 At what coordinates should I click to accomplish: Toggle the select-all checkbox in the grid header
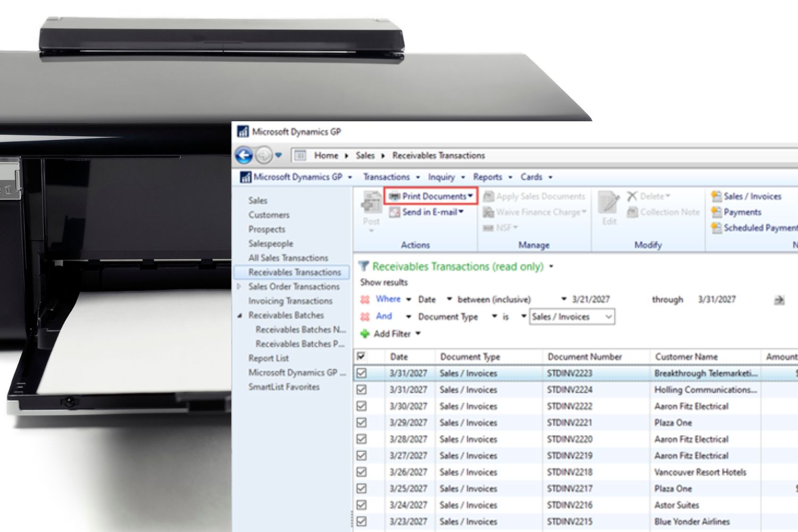click(361, 356)
